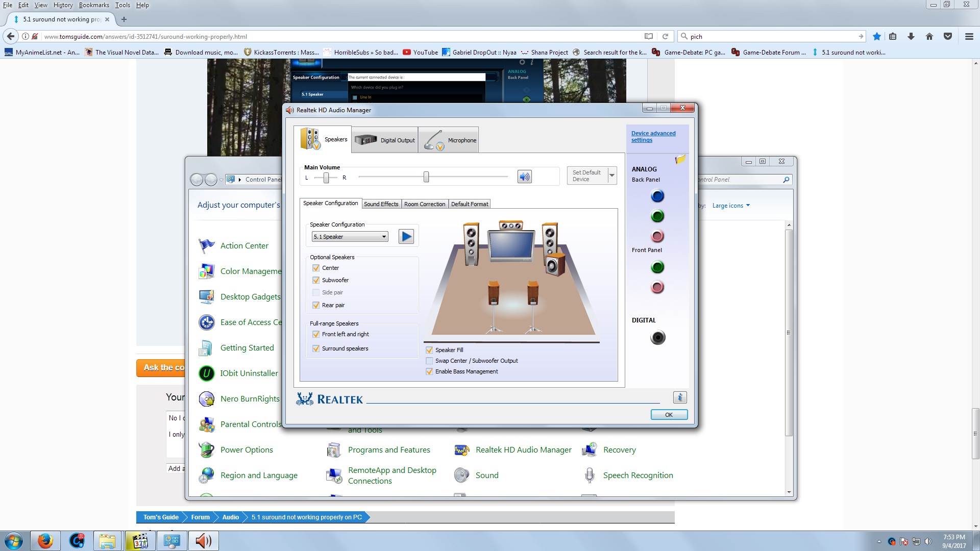980x551 pixels.
Task: Click Realtek speaker icon in taskbar
Action: point(203,541)
